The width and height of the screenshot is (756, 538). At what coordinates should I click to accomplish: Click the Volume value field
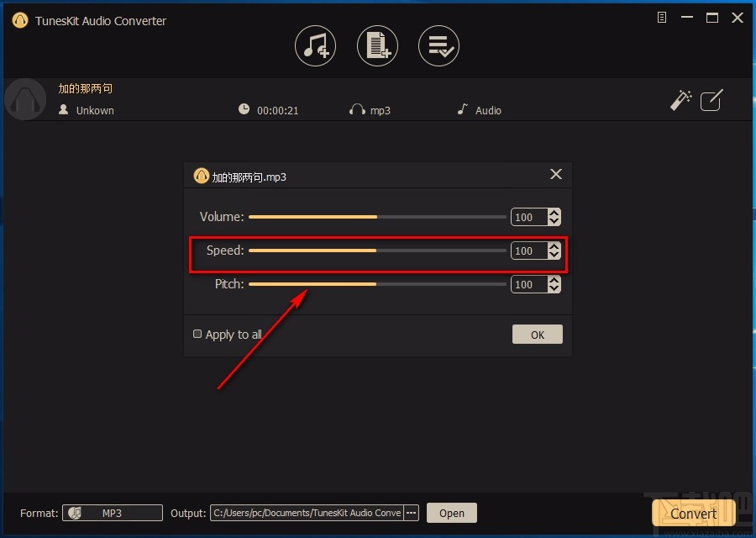[529, 217]
